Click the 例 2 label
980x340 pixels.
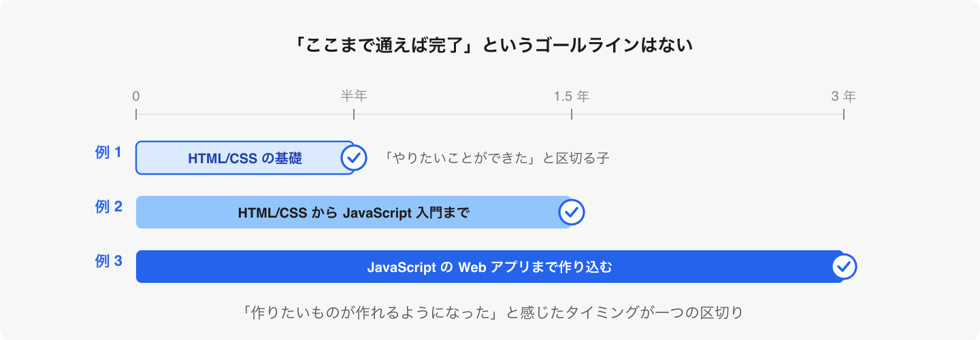(109, 207)
